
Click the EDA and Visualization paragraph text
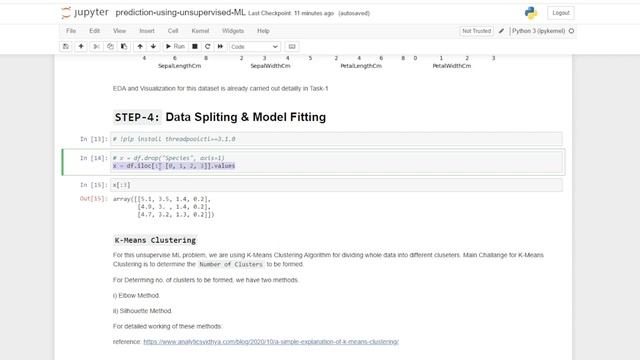(220, 89)
